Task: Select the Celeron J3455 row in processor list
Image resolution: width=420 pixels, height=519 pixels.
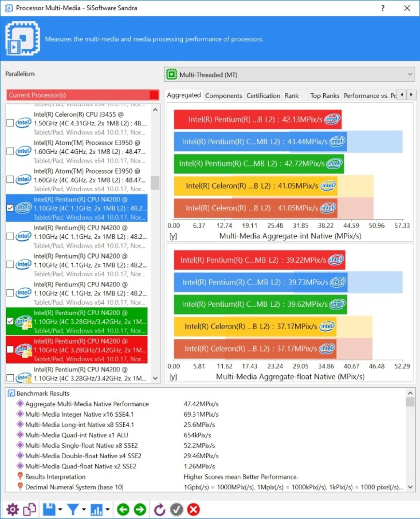Action: click(x=77, y=123)
